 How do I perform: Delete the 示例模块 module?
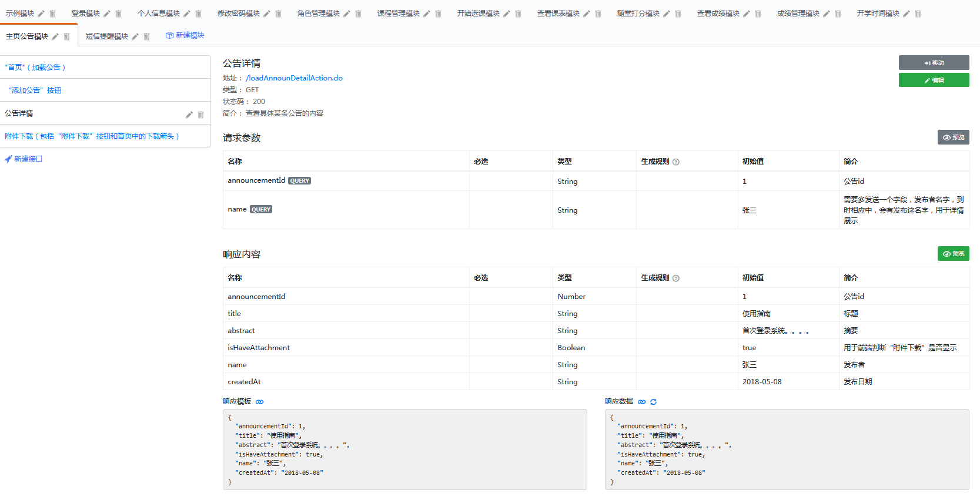52,14
